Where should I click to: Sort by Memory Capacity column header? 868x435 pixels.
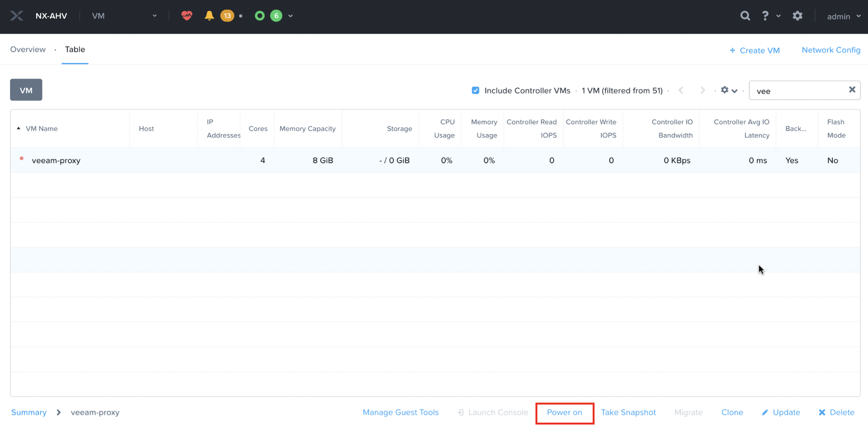coord(307,129)
